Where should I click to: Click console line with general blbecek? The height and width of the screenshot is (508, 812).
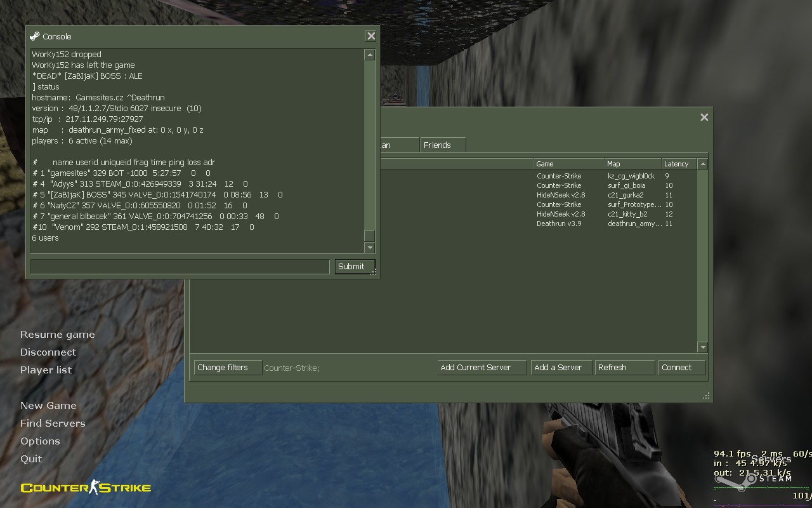pos(155,217)
